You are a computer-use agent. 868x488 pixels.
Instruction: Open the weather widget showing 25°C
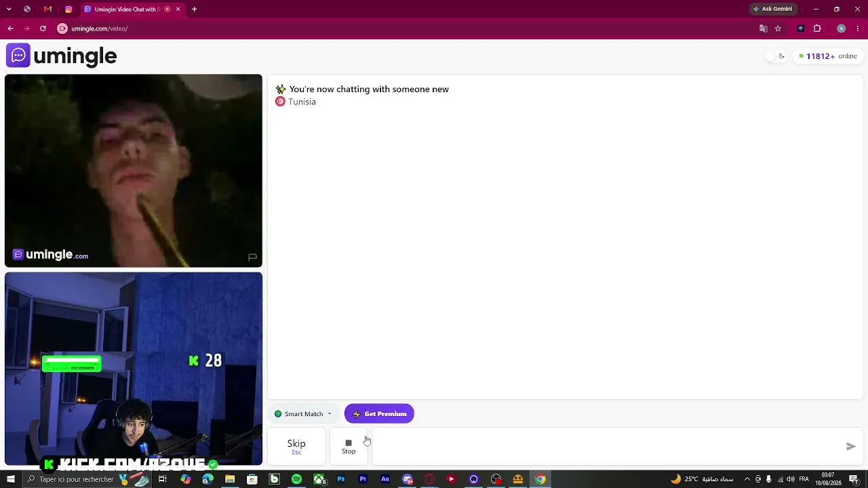pos(702,479)
